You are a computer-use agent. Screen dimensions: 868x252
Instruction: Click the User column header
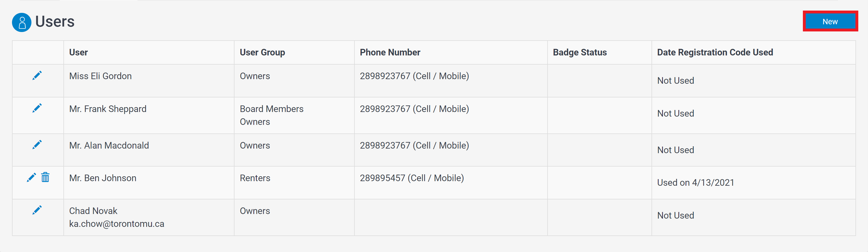click(79, 52)
